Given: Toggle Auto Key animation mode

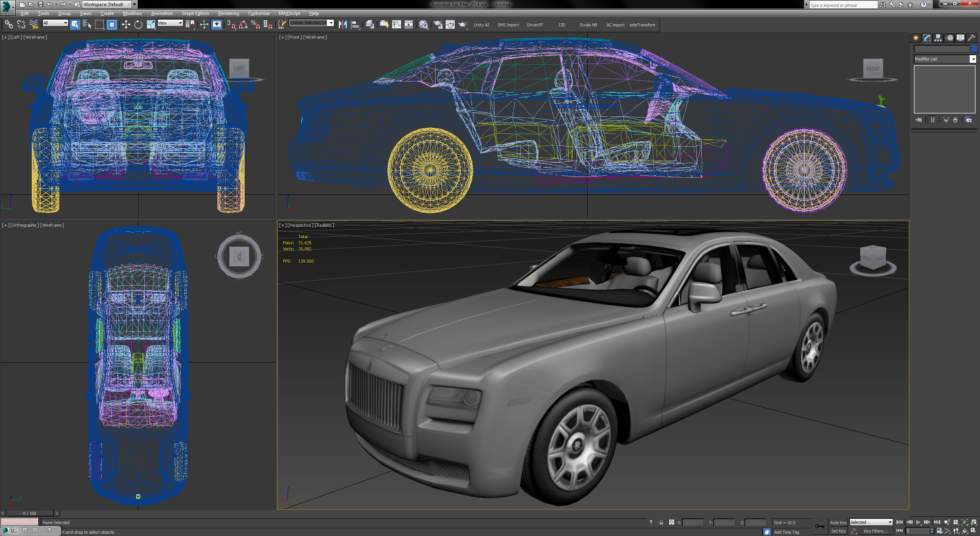Looking at the screenshot, I should [x=838, y=523].
